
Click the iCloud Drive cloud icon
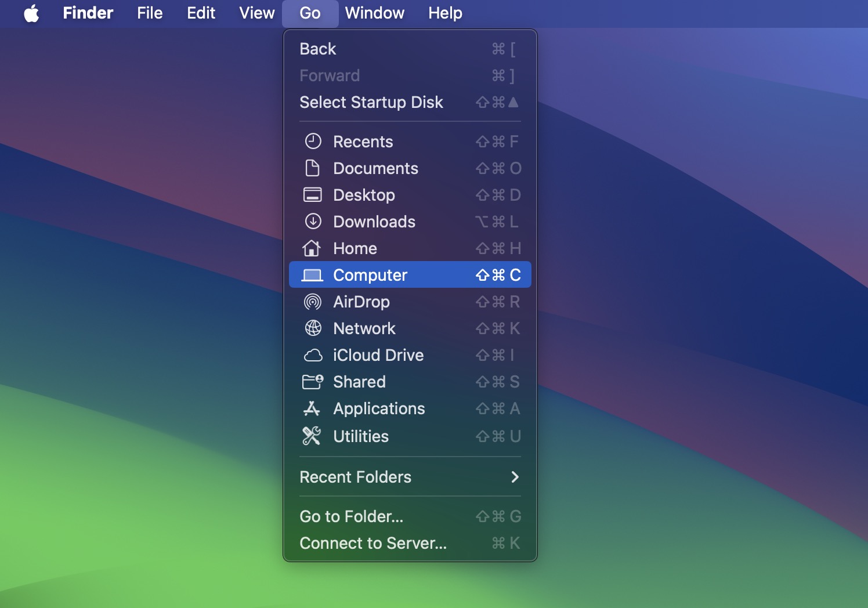tap(313, 355)
